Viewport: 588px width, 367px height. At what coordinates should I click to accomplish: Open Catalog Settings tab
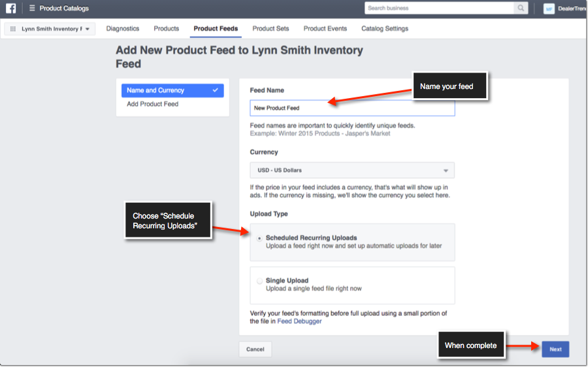pos(385,29)
